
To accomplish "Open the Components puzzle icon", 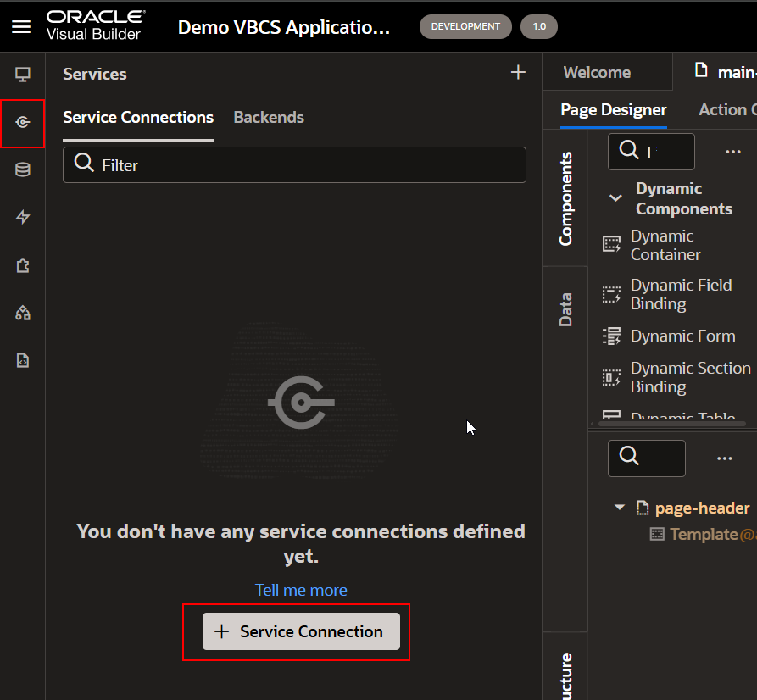I will pyautogui.click(x=23, y=265).
